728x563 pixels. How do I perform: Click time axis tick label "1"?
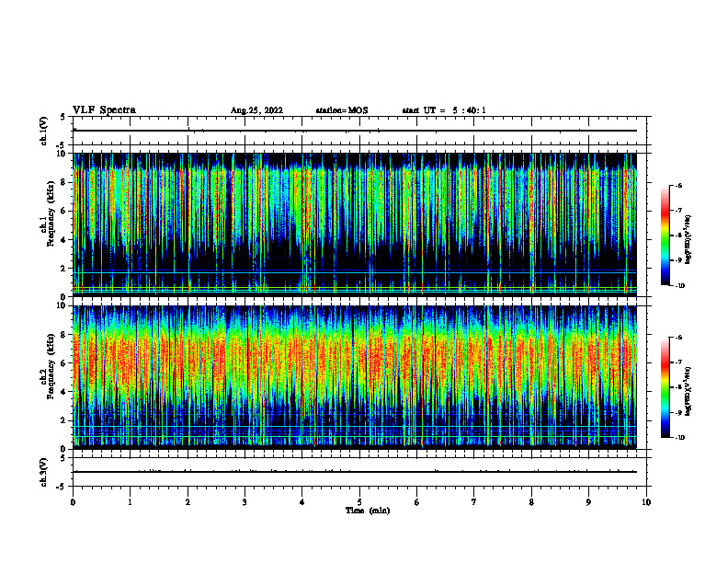point(131,502)
